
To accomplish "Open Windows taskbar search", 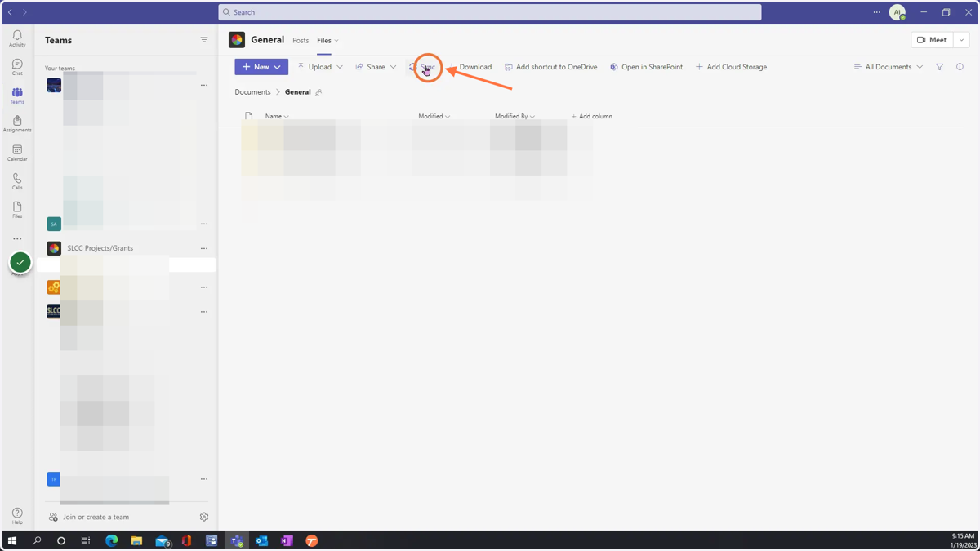I will click(37, 540).
